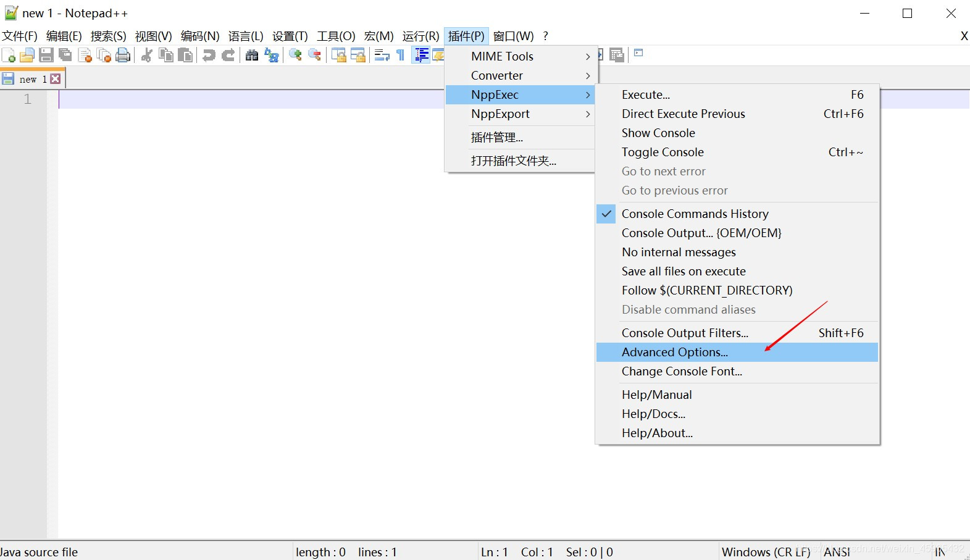This screenshot has height=560, width=970.
Task: Open the 编辑(E) menu
Action: coord(64,36)
